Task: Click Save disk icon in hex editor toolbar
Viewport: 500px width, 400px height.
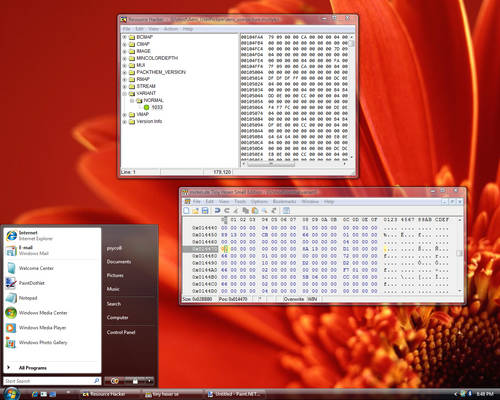Action: [205, 210]
